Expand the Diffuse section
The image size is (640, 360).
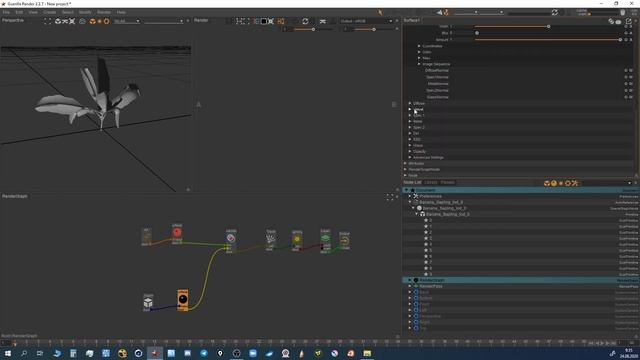point(410,103)
